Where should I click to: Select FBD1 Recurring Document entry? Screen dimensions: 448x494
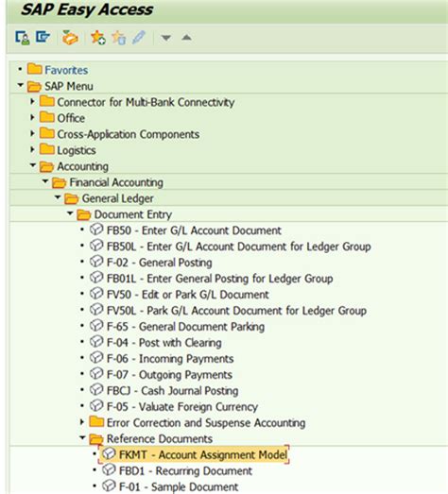pyautogui.click(x=185, y=470)
